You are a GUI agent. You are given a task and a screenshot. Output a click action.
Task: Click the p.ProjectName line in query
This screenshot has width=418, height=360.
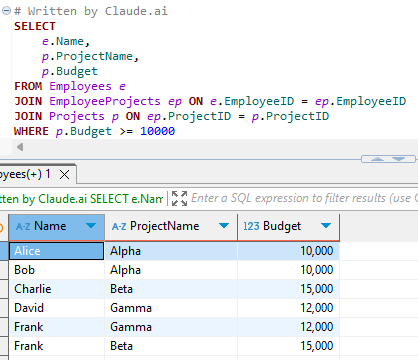click(90, 56)
